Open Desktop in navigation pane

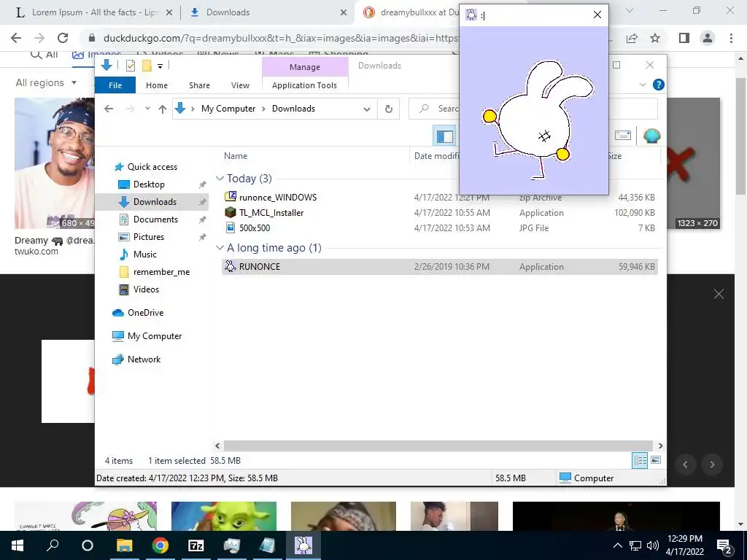tap(149, 184)
